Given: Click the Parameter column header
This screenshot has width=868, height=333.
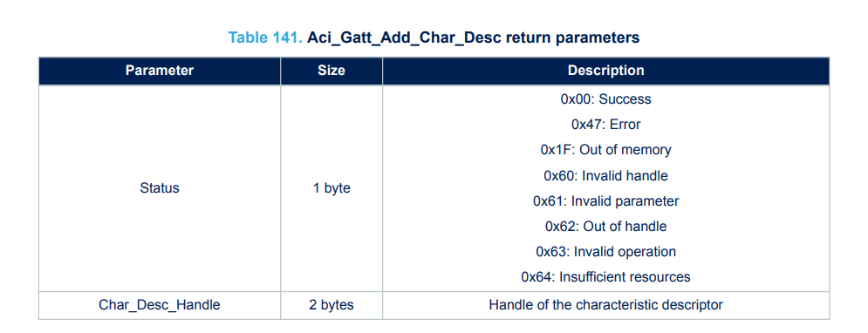Looking at the screenshot, I should coord(160,71).
